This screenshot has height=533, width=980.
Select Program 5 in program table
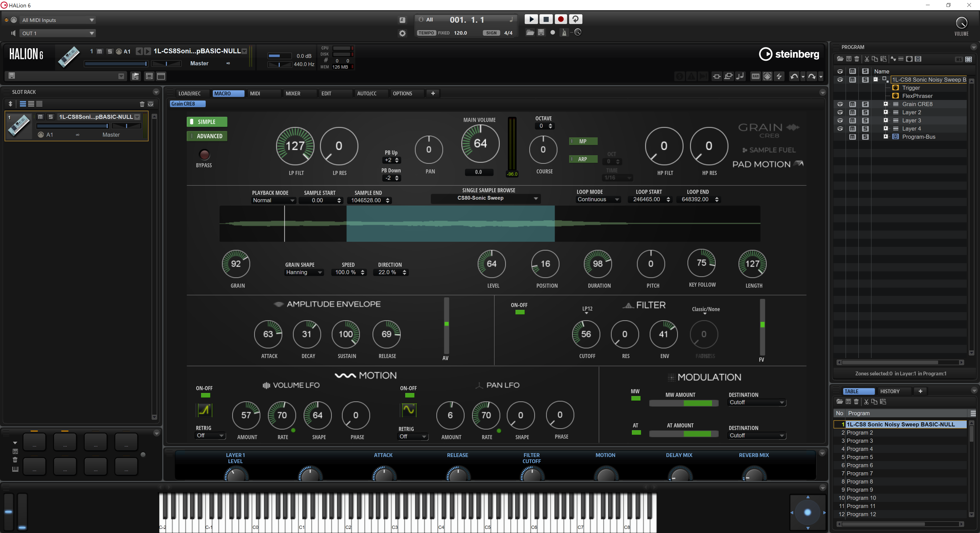point(860,457)
